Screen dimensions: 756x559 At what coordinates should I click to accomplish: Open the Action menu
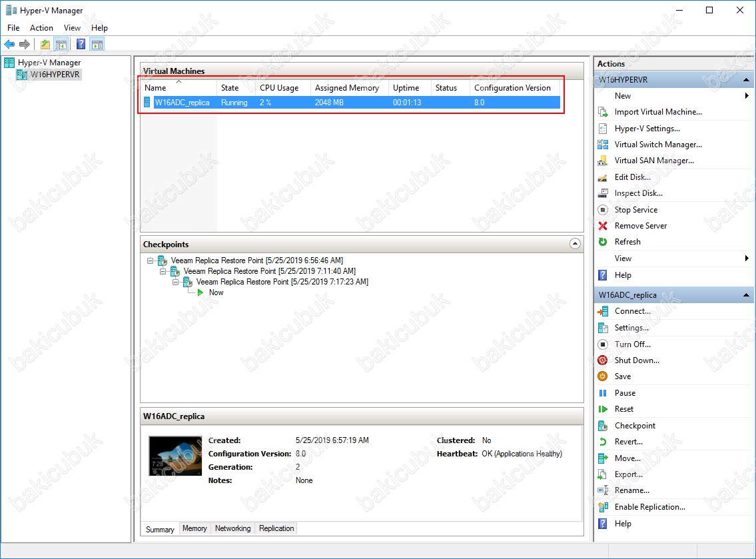click(x=41, y=28)
